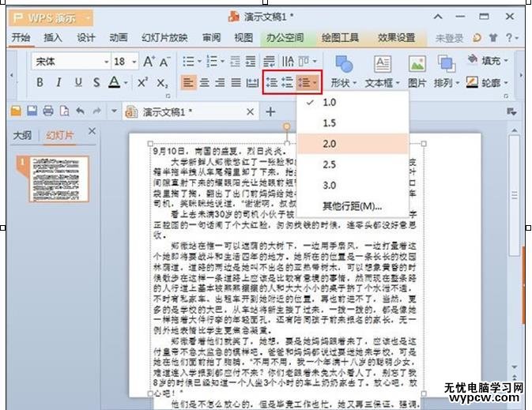Apply distributed alignment

pyautogui.click(x=252, y=82)
